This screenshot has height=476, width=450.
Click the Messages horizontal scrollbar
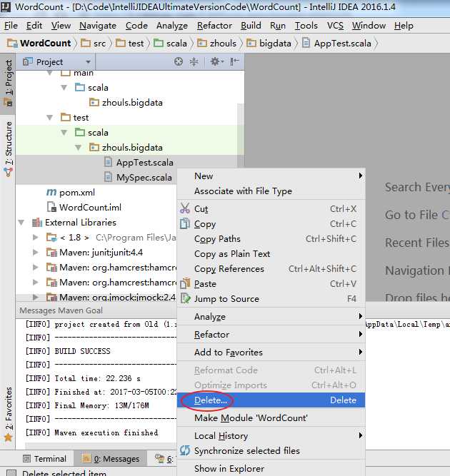(x=101, y=447)
